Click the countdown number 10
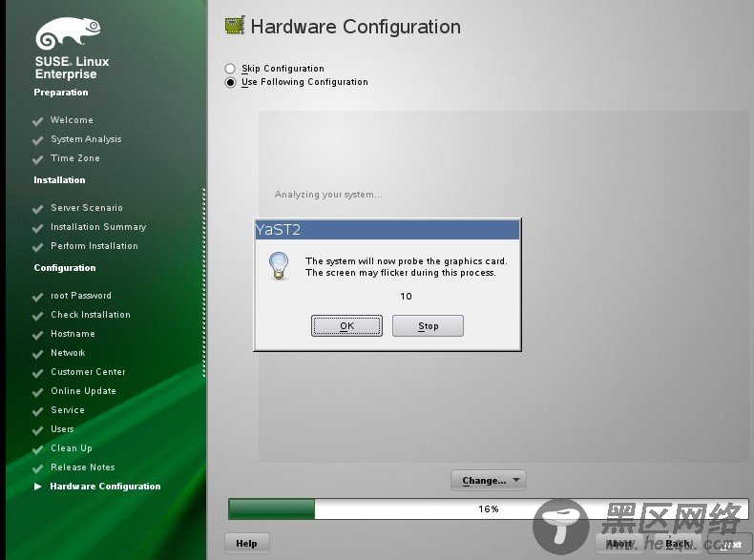This screenshot has width=754, height=560. pyautogui.click(x=406, y=296)
